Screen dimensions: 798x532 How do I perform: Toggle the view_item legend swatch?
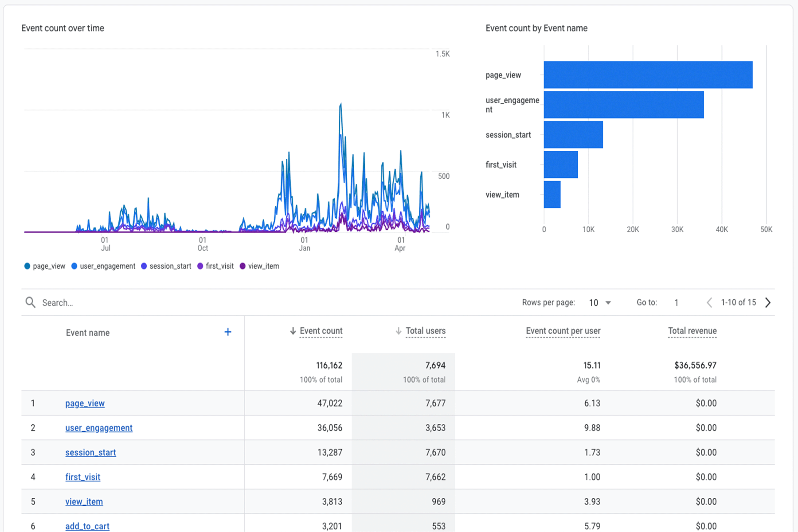[x=243, y=266]
